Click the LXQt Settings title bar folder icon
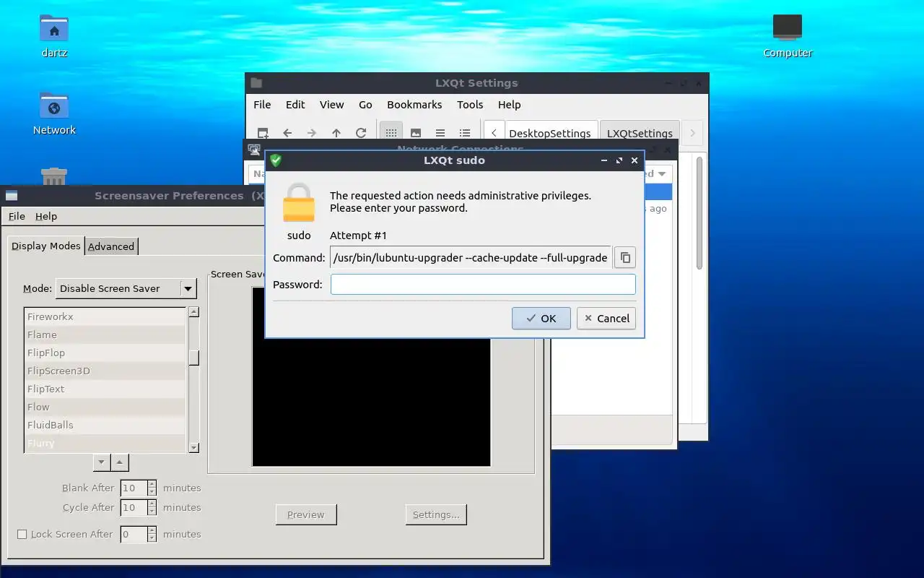Viewport: 924px width, 578px height. (256, 83)
